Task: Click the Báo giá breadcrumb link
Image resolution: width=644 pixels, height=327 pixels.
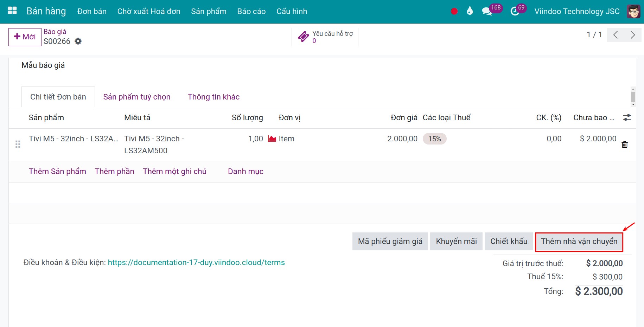Action: [55, 32]
